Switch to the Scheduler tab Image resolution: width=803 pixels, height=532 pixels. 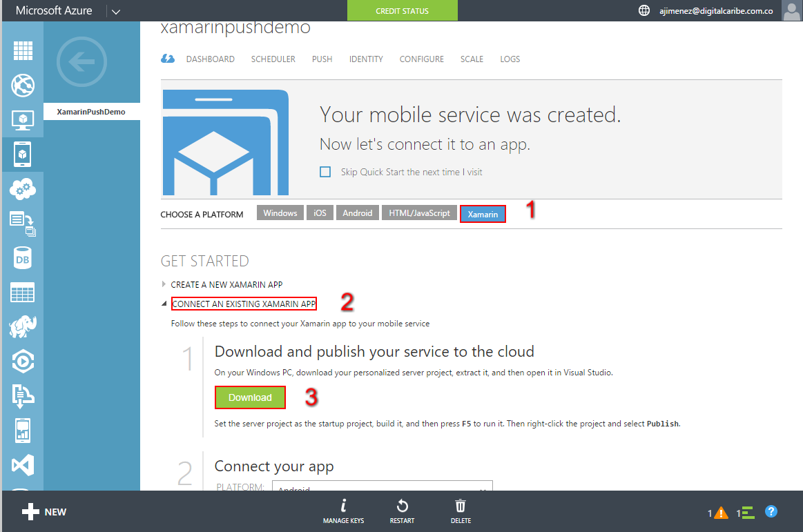point(273,59)
